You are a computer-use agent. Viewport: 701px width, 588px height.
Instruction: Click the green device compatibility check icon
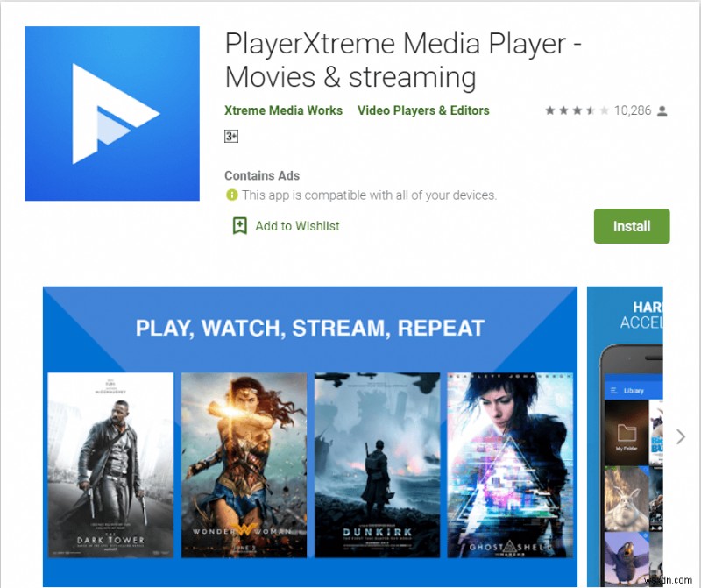coord(230,195)
